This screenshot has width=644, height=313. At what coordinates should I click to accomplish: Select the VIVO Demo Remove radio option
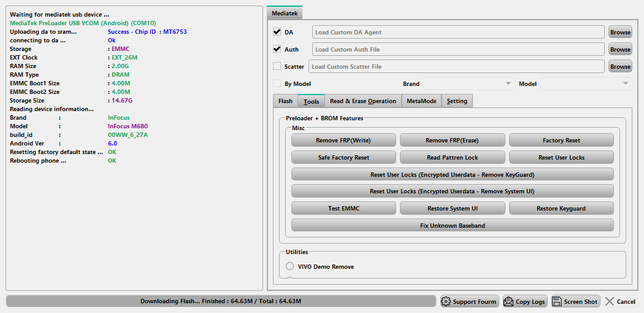click(290, 266)
